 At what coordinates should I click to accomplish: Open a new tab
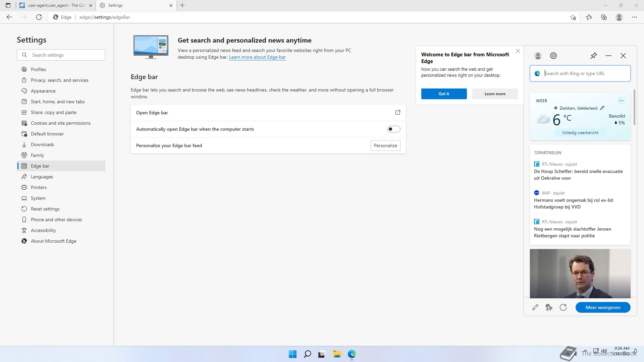(182, 5)
